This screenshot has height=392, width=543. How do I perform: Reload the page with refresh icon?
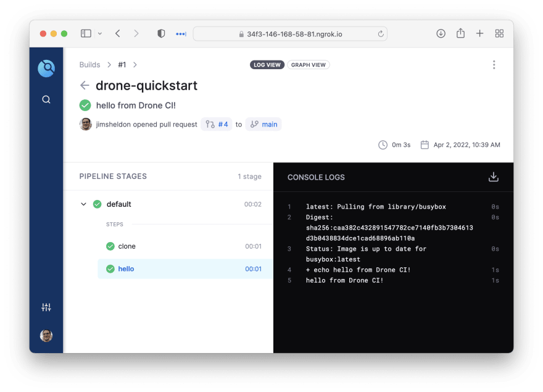[381, 34]
